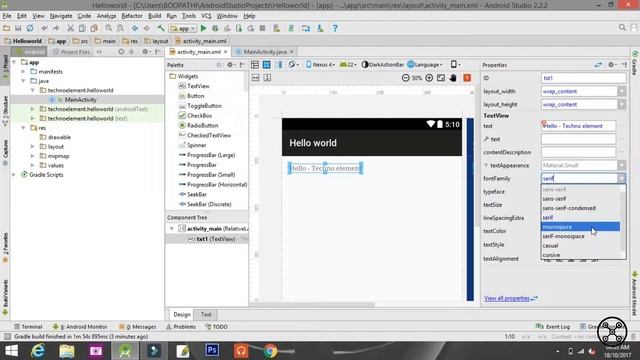Switch to Text editor tab
The width and height of the screenshot is (640, 360).
(206, 314)
